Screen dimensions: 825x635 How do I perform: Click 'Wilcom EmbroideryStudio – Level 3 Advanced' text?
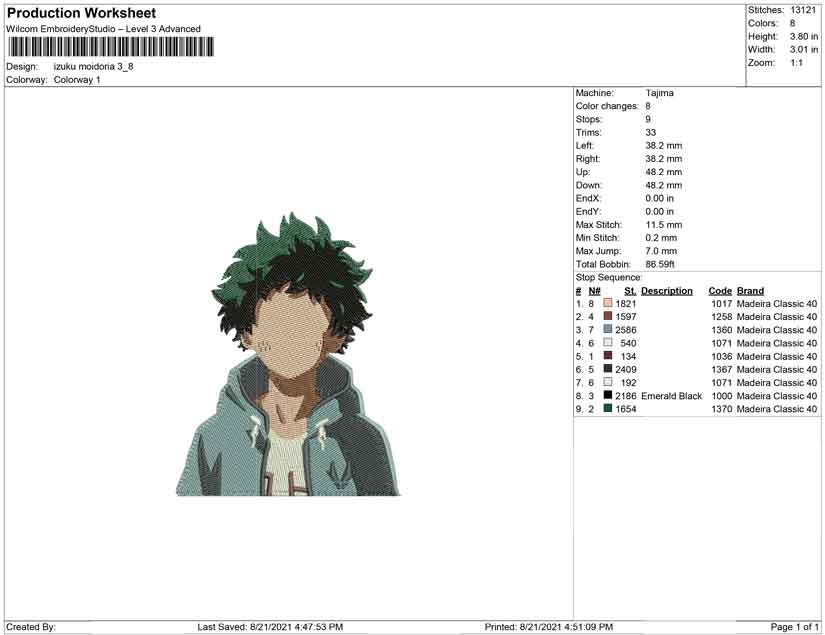(104, 29)
